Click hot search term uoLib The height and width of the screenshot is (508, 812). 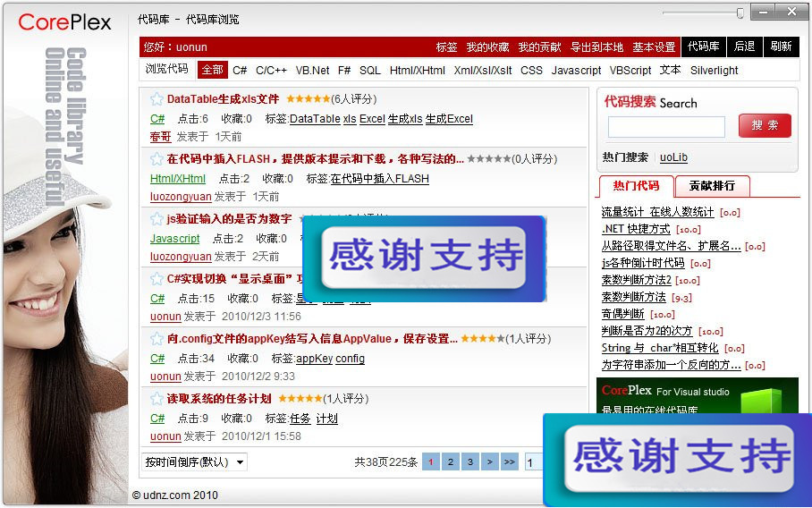[x=673, y=157]
